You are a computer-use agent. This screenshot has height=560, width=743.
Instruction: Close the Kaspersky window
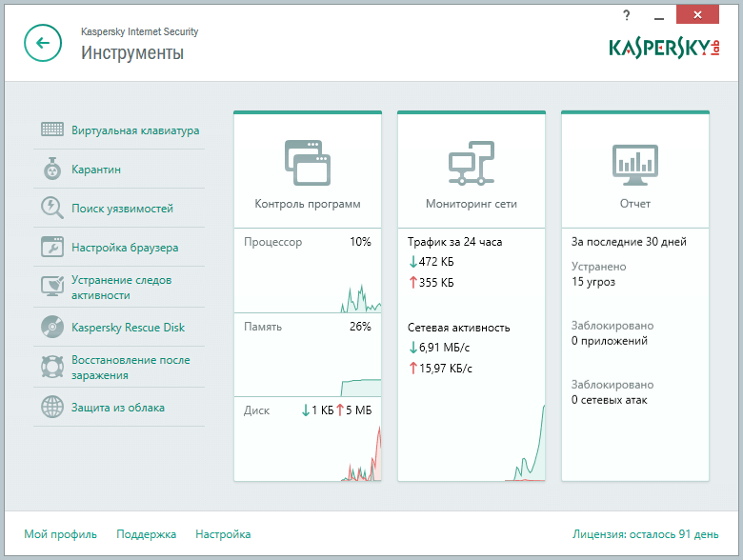[x=697, y=14]
